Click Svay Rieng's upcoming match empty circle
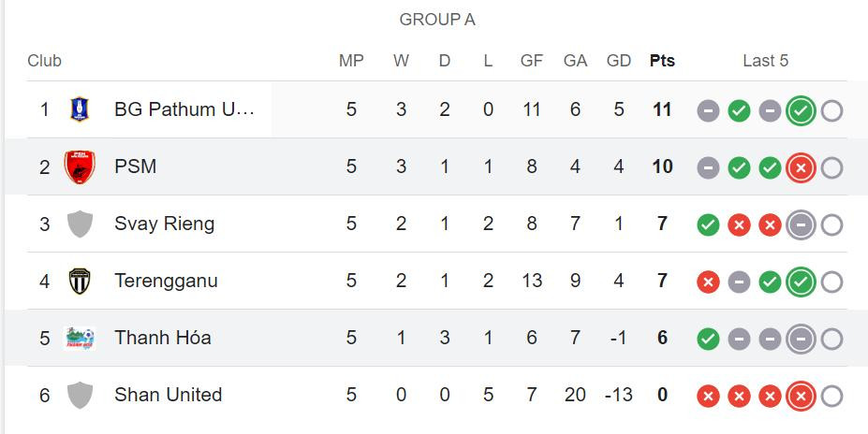Image resolution: width=868 pixels, height=434 pixels. click(x=831, y=224)
